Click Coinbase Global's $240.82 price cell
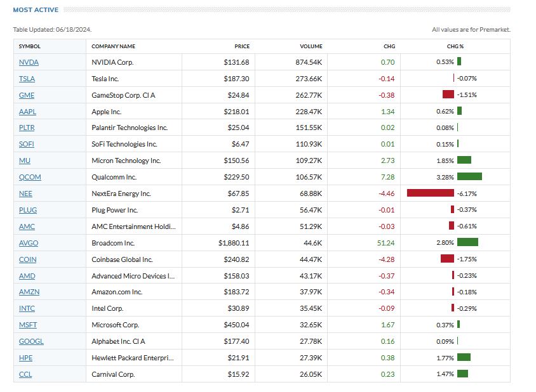Viewport: 536px width, 392px height. [234, 259]
